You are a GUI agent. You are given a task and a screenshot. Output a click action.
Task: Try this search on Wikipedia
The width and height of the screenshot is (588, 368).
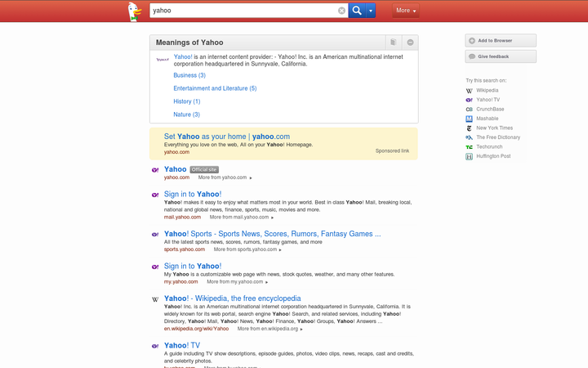[x=487, y=91]
